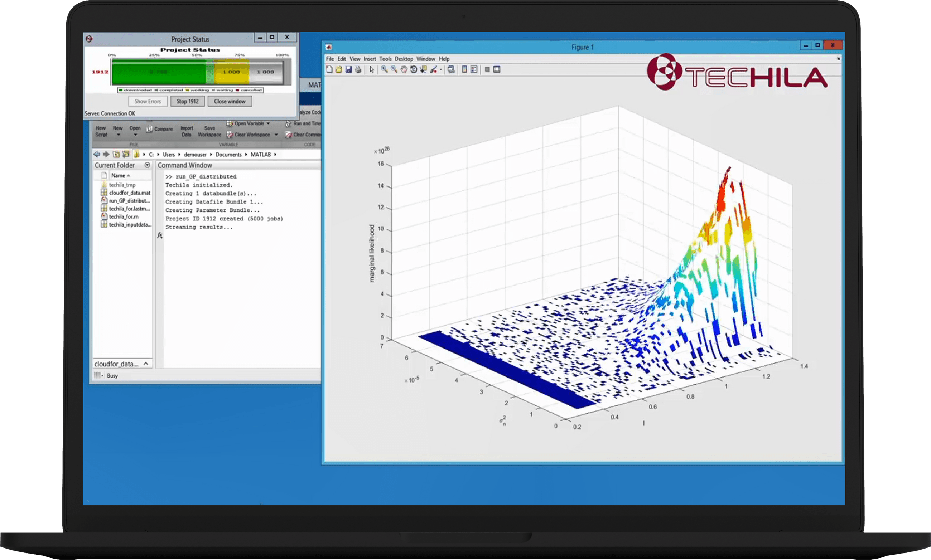The height and width of the screenshot is (560, 931).
Task: Toggle the Hide Plot Tools icon
Action: pyautogui.click(x=487, y=69)
